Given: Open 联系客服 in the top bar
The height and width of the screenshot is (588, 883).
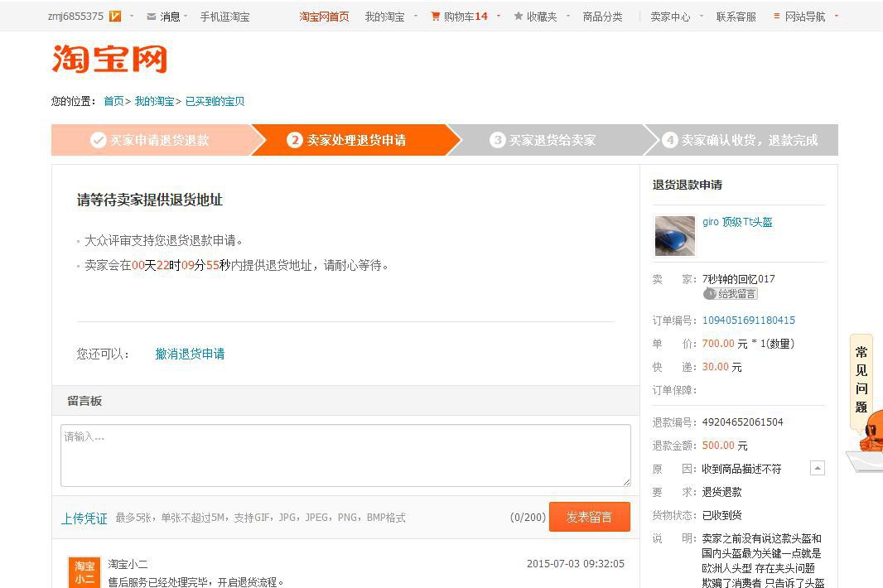Looking at the screenshot, I should click(736, 17).
